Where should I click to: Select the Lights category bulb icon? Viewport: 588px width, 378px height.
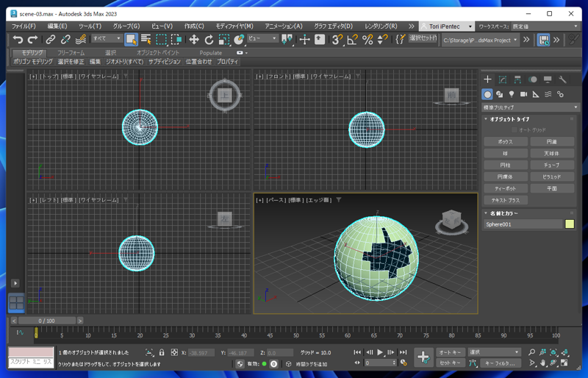point(512,94)
